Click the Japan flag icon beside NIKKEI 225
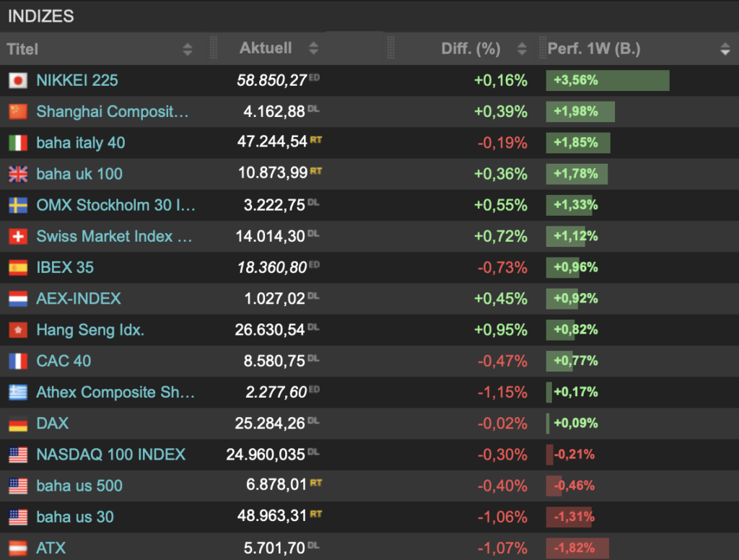 point(18,81)
